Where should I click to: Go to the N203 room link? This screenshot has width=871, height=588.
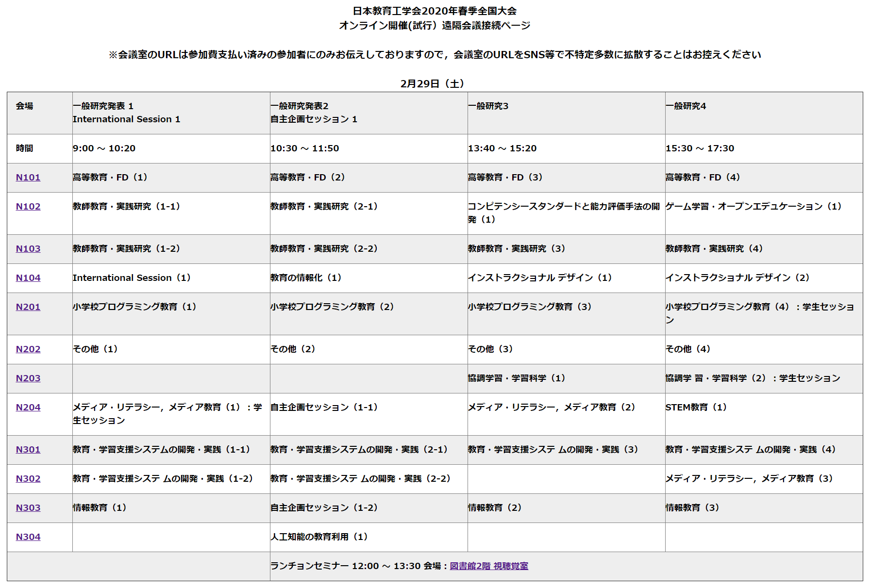coord(28,378)
